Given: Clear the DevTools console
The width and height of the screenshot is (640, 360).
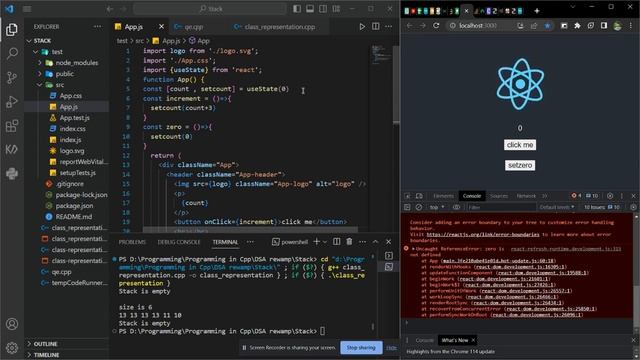Looking at the screenshot, I should (419, 207).
